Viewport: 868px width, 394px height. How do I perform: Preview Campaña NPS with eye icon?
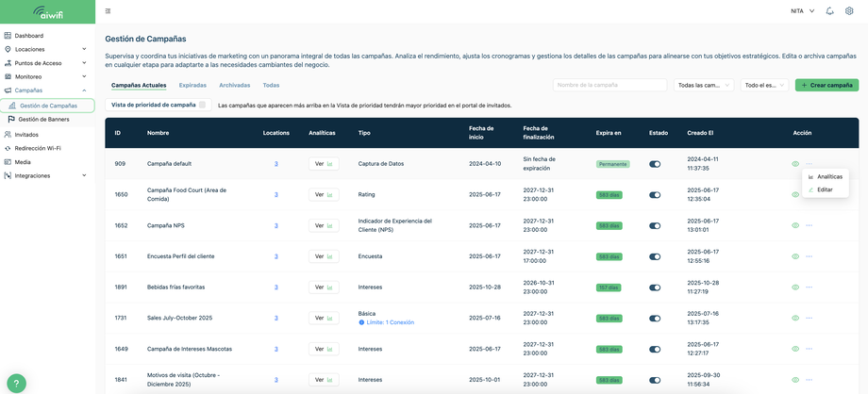(x=795, y=226)
